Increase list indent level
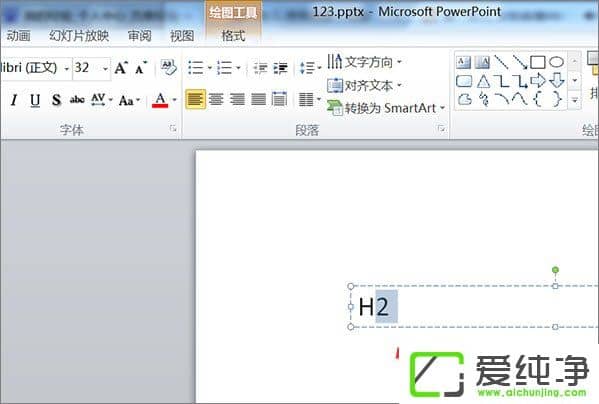599x404 pixels. (x=281, y=68)
